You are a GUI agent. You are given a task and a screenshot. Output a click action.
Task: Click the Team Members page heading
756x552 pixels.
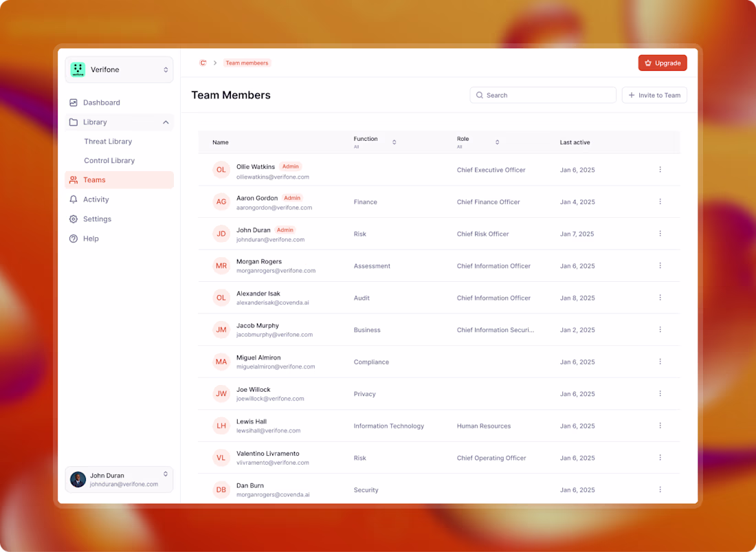click(x=231, y=95)
